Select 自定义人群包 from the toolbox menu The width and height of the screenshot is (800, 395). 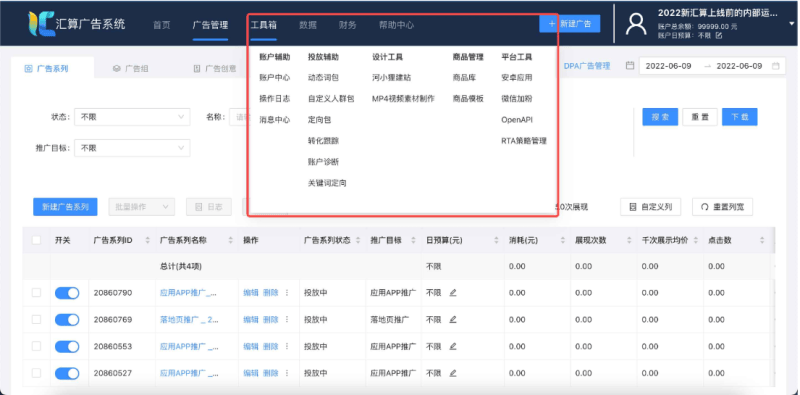pos(331,98)
